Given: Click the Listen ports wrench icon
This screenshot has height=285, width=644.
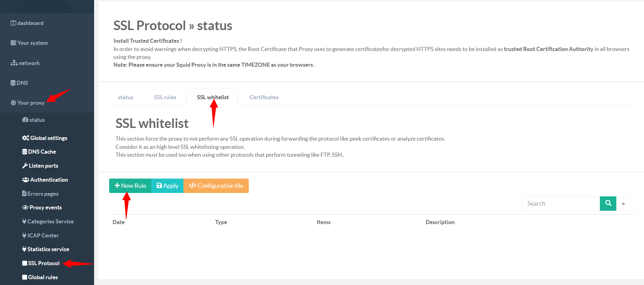Looking at the screenshot, I should click(x=25, y=166).
